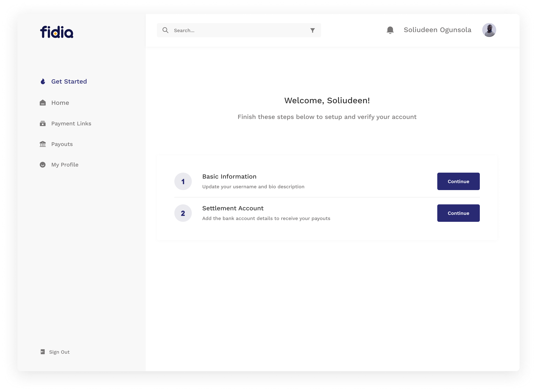Screen dimensions: 537x392
Task: Click the Payouts bank icon
Action: tap(43, 144)
